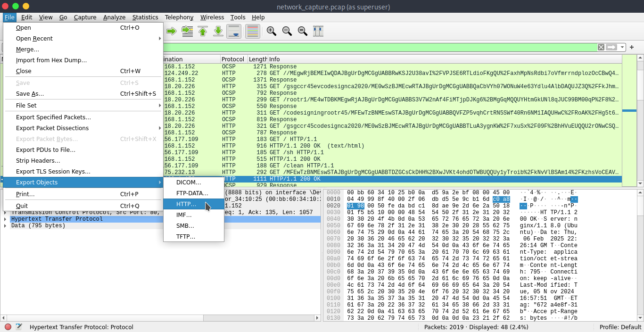Viewport: 644px width, 332px height.
Task: Click the Resize Columns toolbar icon
Action: click(x=318, y=31)
